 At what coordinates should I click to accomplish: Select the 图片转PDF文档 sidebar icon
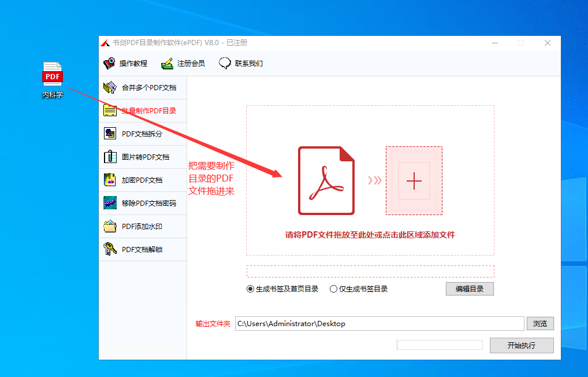pos(110,157)
